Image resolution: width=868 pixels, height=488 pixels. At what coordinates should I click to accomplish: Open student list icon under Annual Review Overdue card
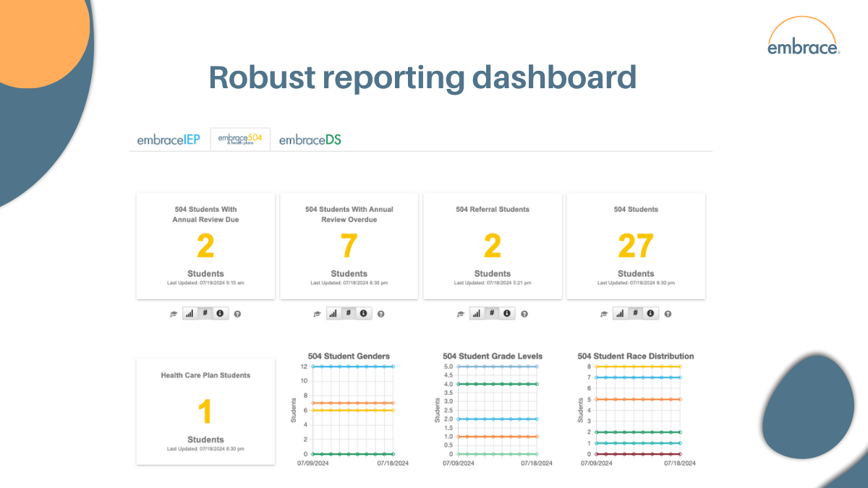pos(317,314)
